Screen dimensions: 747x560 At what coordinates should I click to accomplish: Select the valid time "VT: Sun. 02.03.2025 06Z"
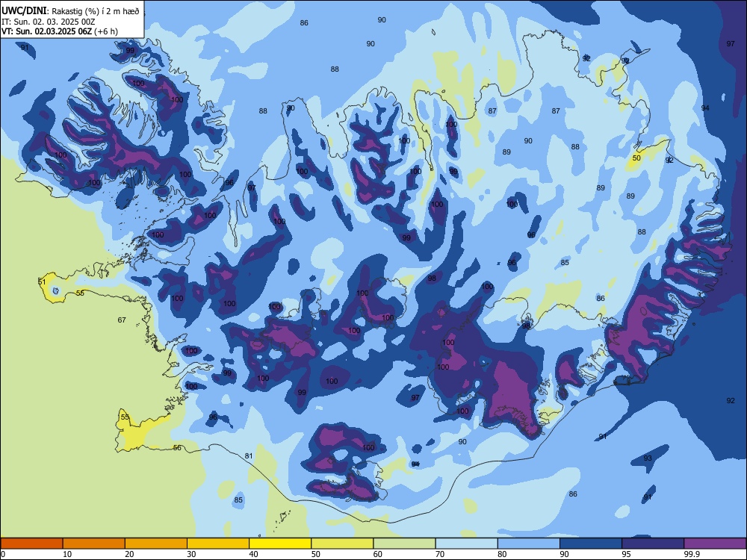(46, 31)
